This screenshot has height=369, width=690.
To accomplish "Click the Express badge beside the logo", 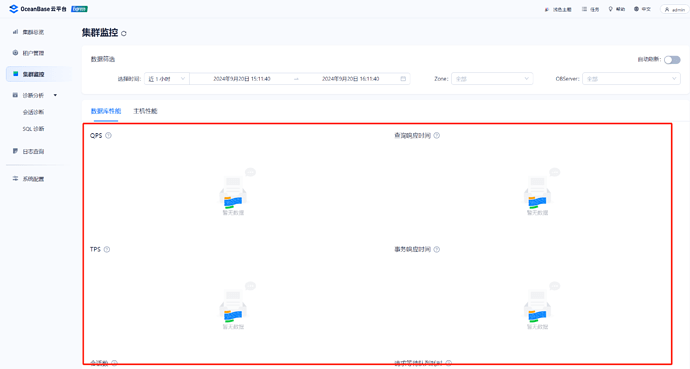I will click(79, 9).
